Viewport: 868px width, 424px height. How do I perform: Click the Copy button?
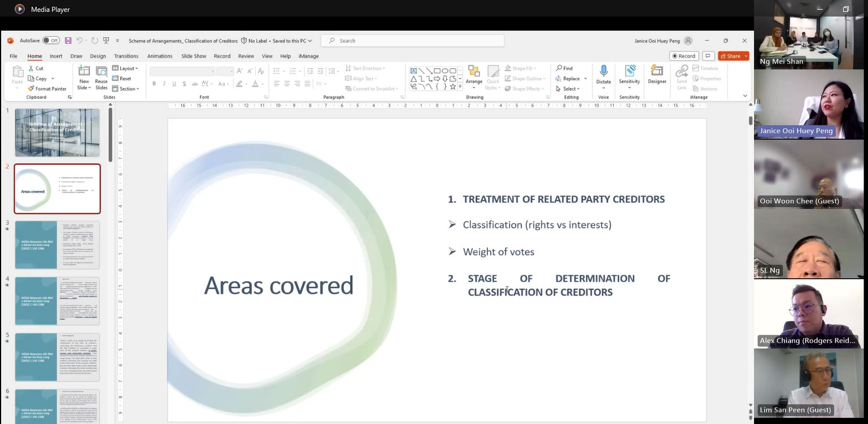pos(38,79)
